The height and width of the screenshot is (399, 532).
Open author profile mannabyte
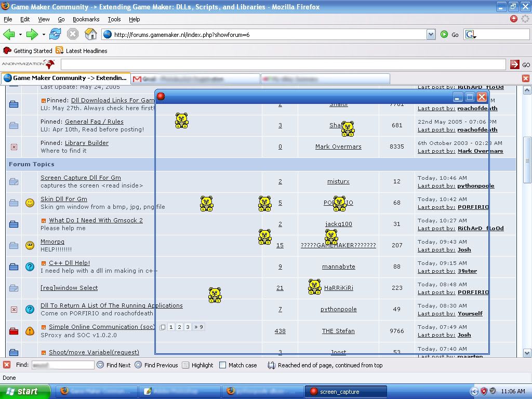point(338,267)
